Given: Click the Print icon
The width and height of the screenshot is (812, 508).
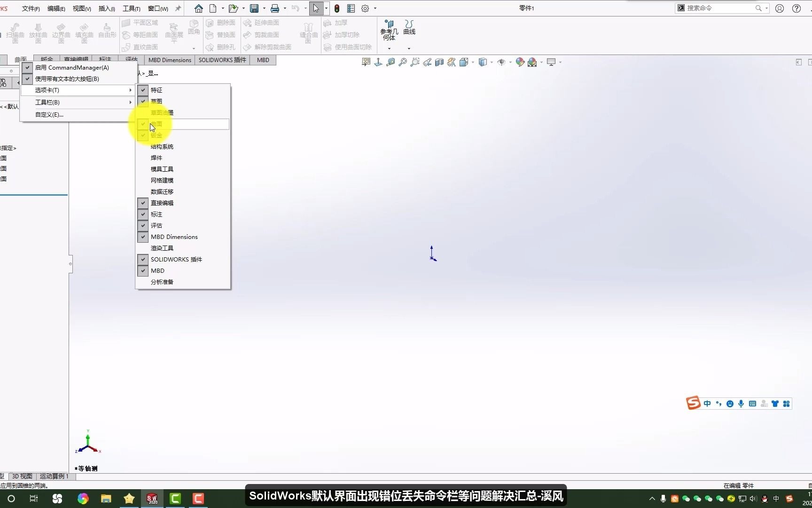Looking at the screenshot, I should point(275,8).
